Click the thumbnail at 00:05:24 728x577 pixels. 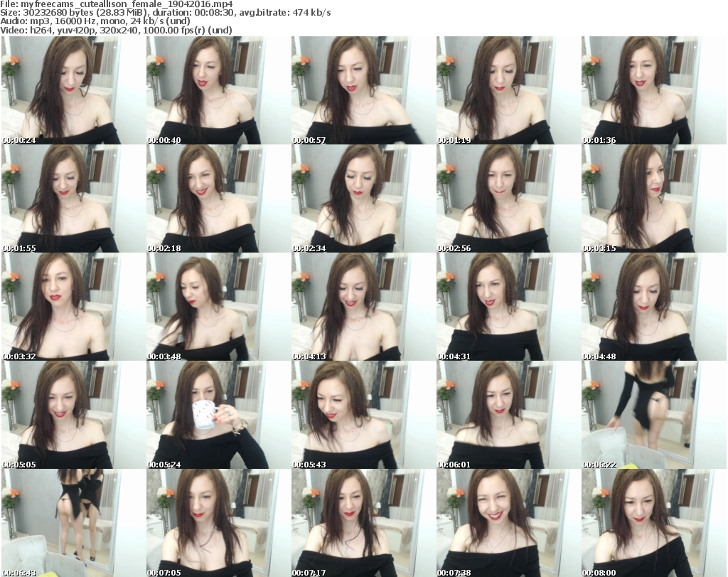pyautogui.click(x=218, y=415)
